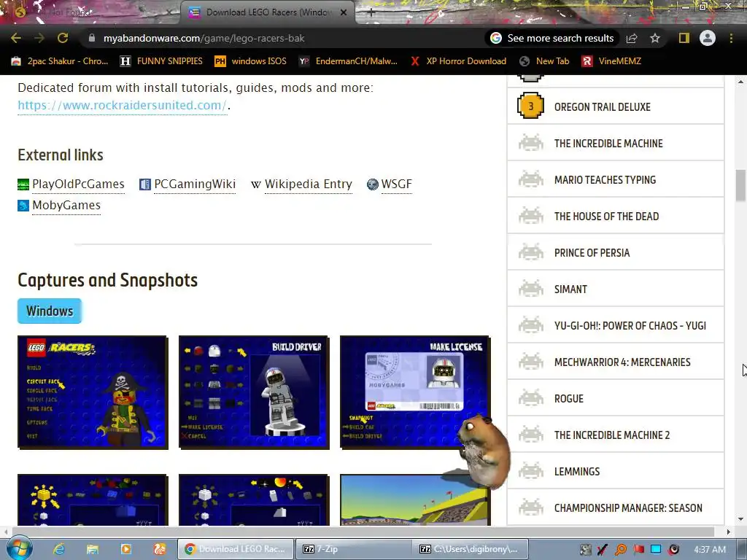Open 2pac Shakur bookmark
The image size is (747, 560).
pos(60,61)
